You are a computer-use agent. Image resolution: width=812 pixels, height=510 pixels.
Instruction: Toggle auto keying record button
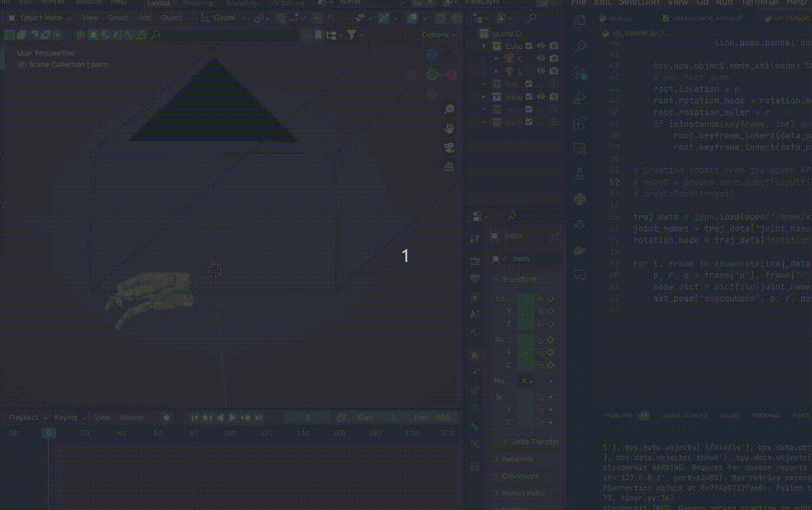pyautogui.click(x=167, y=417)
